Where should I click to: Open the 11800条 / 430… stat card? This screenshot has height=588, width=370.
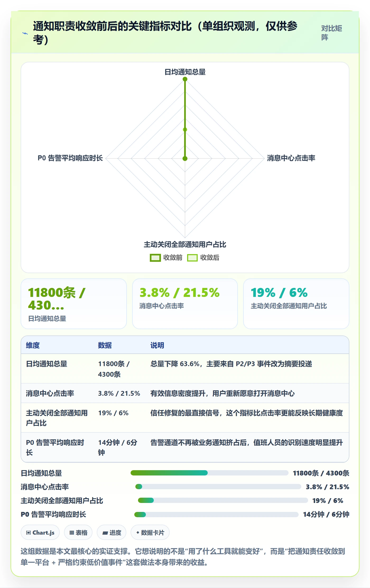coord(74,304)
